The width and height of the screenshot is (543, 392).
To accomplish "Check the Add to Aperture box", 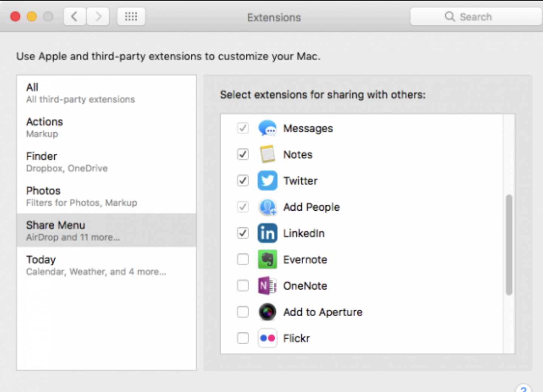I will pos(243,312).
